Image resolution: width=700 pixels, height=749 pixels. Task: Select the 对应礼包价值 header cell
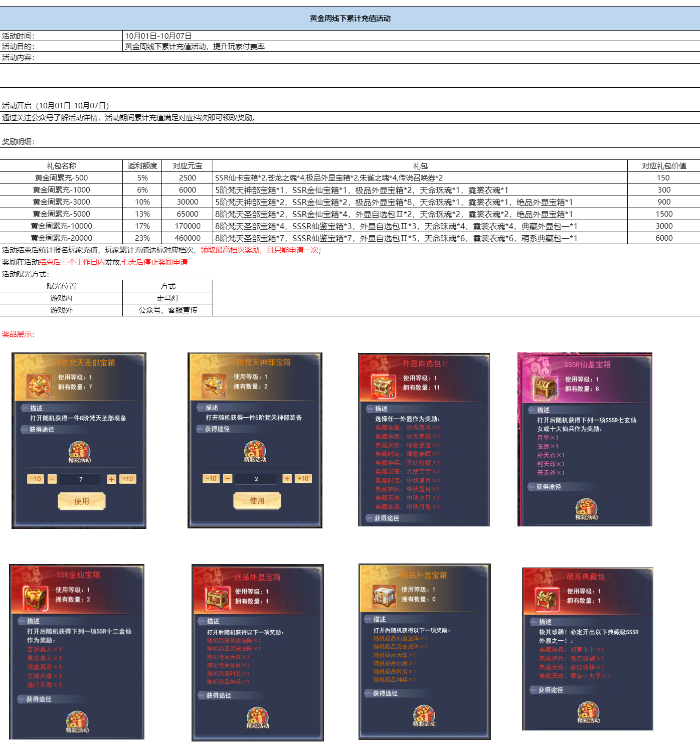click(x=664, y=165)
